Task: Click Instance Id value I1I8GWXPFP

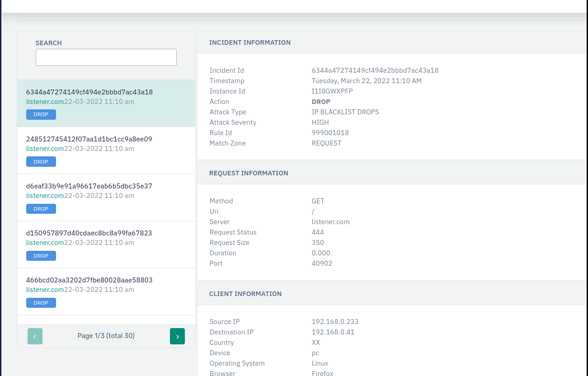Action: (332, 91)
